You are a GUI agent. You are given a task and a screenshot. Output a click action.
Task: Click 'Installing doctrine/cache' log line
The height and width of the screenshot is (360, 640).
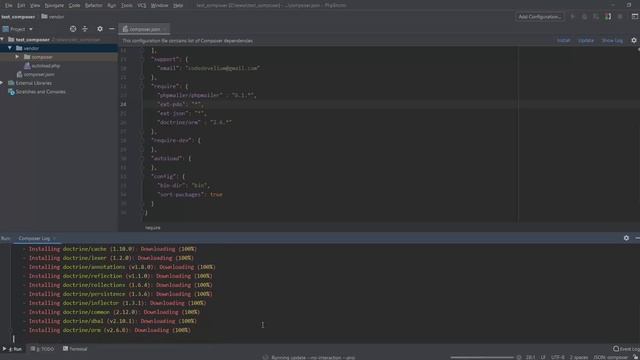pyautogui.click(x=109, y=249)
